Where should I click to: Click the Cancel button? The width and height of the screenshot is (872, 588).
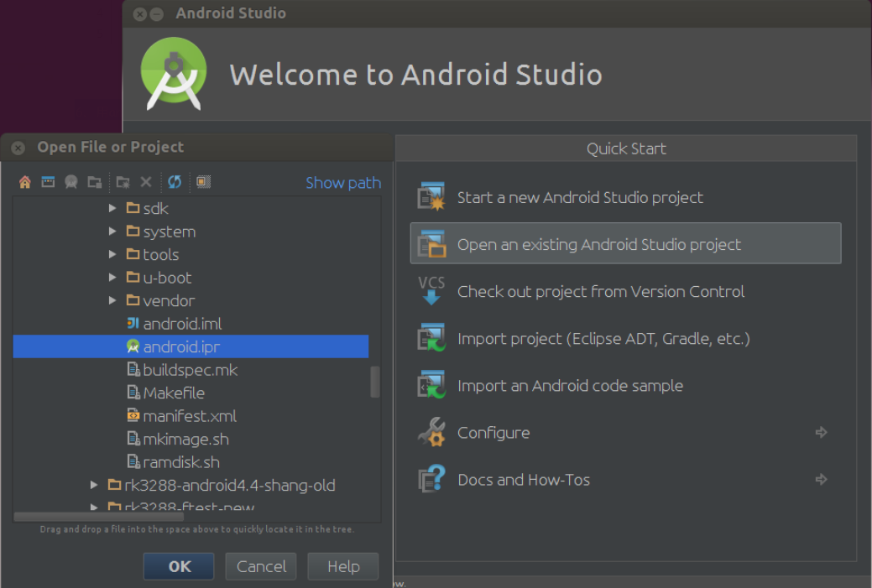261,566
